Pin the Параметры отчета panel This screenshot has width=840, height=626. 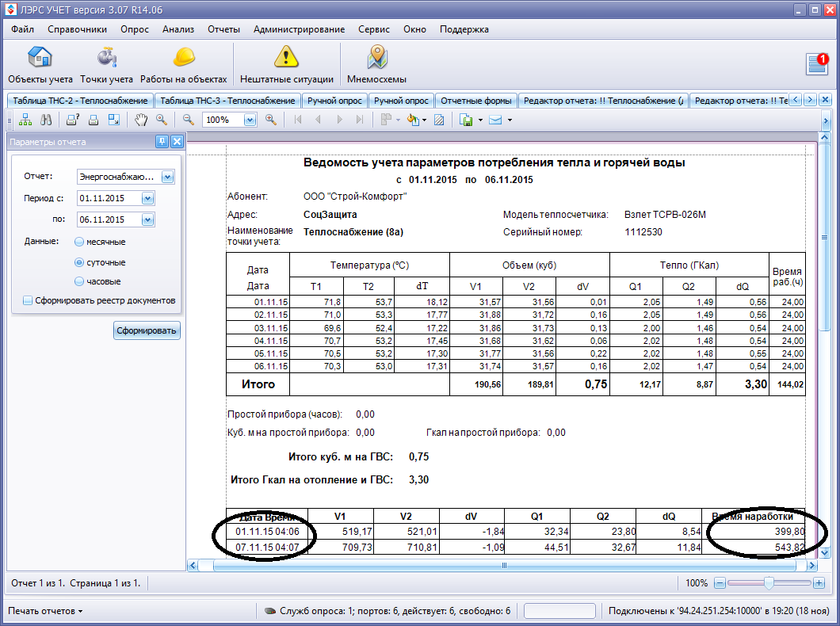coord(162,141)
